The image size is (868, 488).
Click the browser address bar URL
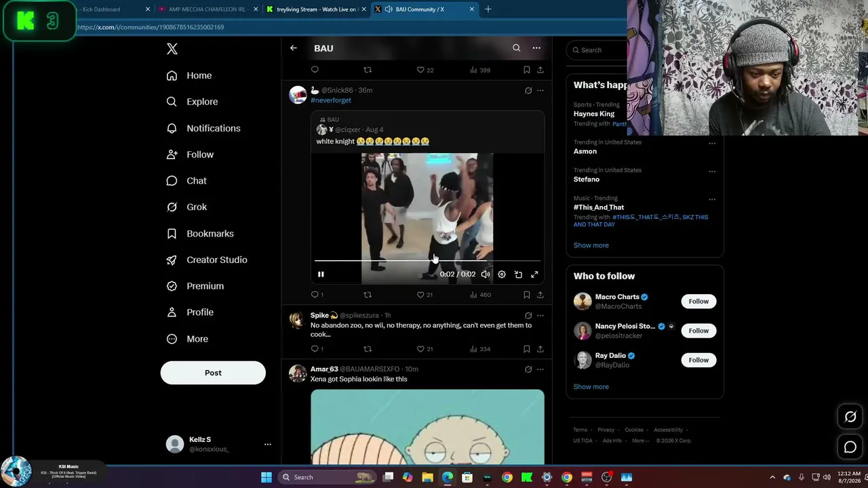click(151, 27)
